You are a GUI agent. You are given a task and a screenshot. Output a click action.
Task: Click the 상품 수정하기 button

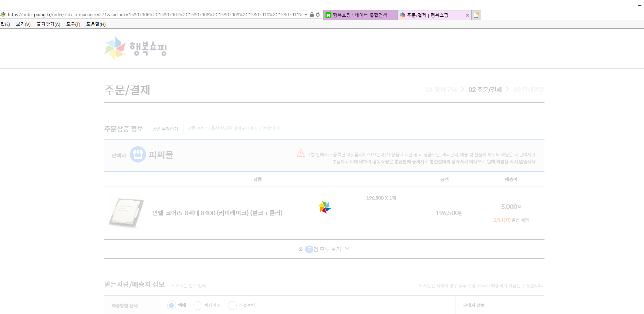[x=165, y=129]
